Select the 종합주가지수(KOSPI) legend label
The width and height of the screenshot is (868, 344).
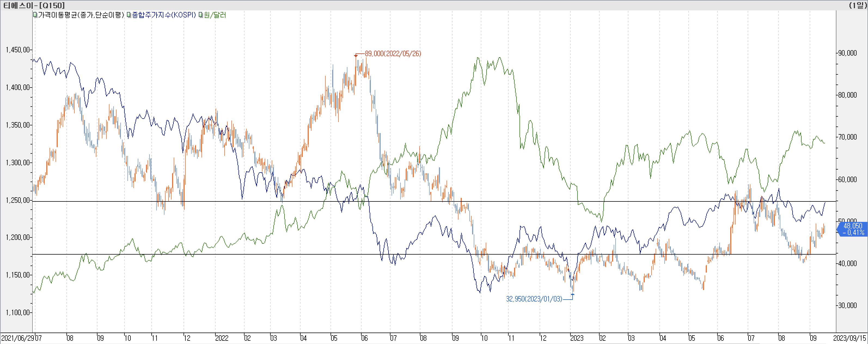(x=164, y=15)
